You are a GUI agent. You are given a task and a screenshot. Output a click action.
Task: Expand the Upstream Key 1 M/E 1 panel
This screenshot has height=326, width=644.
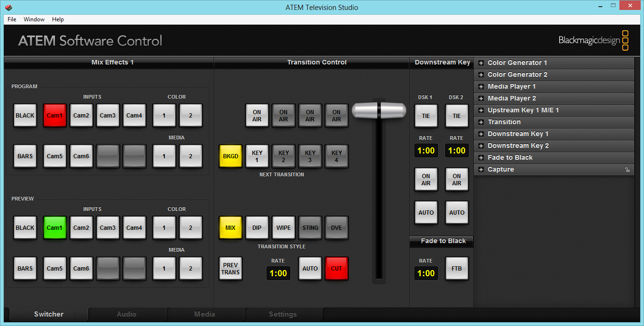(481, 110)
